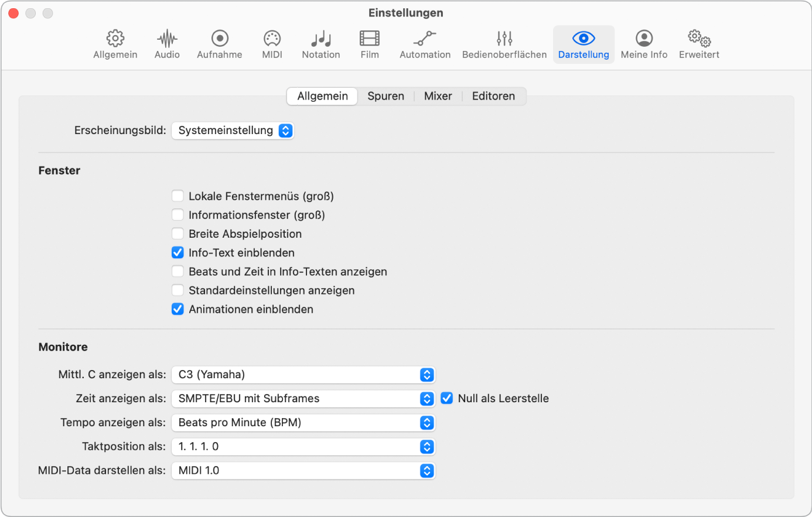Viewport: 812px width, 517px height.
Task: Uncheck Info-Text einblenden
Action: pyautogui.click(x=178, y=252)
